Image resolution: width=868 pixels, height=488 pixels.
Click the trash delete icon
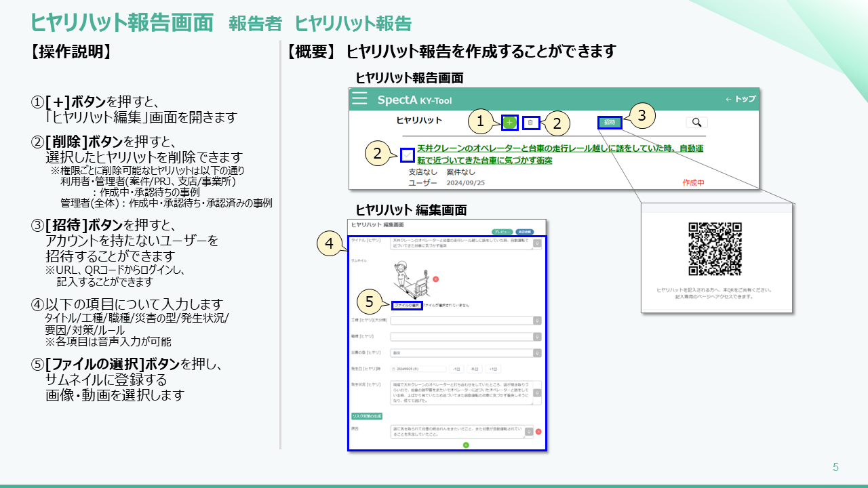(532, 123)
